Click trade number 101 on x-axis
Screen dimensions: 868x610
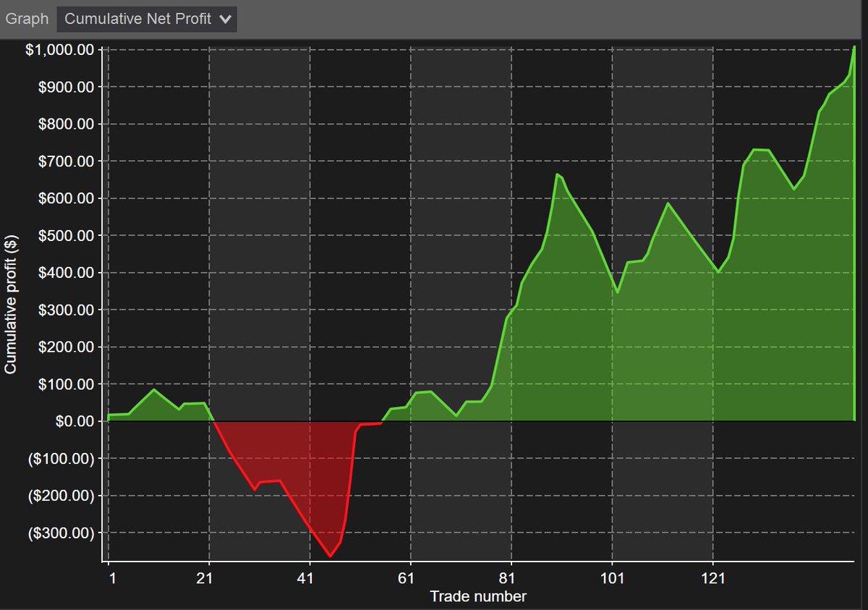point(612,578)
